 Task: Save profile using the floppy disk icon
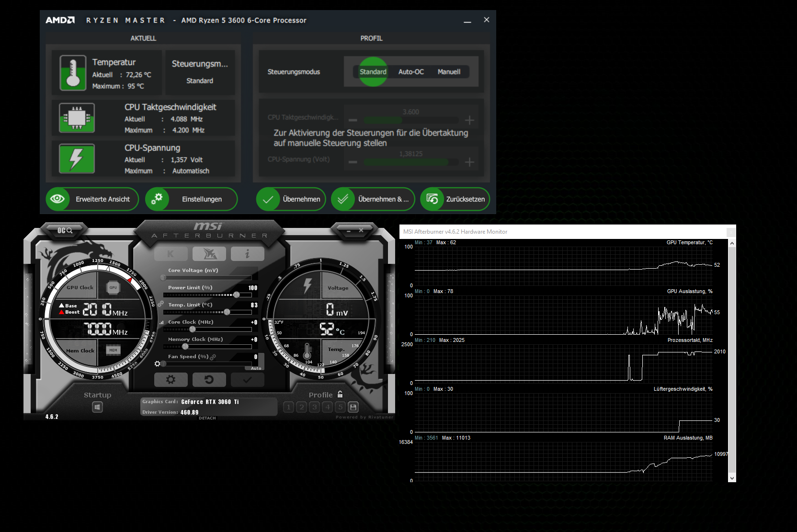(x=353, y=407)
